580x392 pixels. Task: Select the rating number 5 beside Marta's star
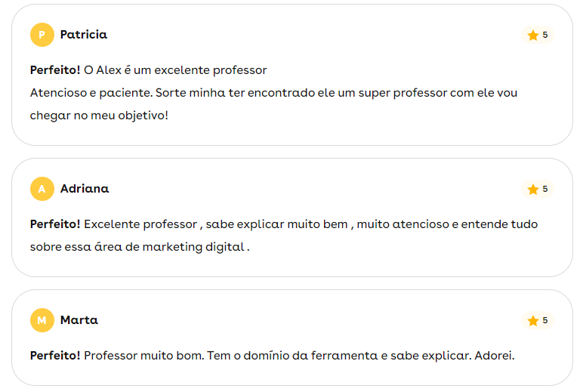(x=545, y=320)
